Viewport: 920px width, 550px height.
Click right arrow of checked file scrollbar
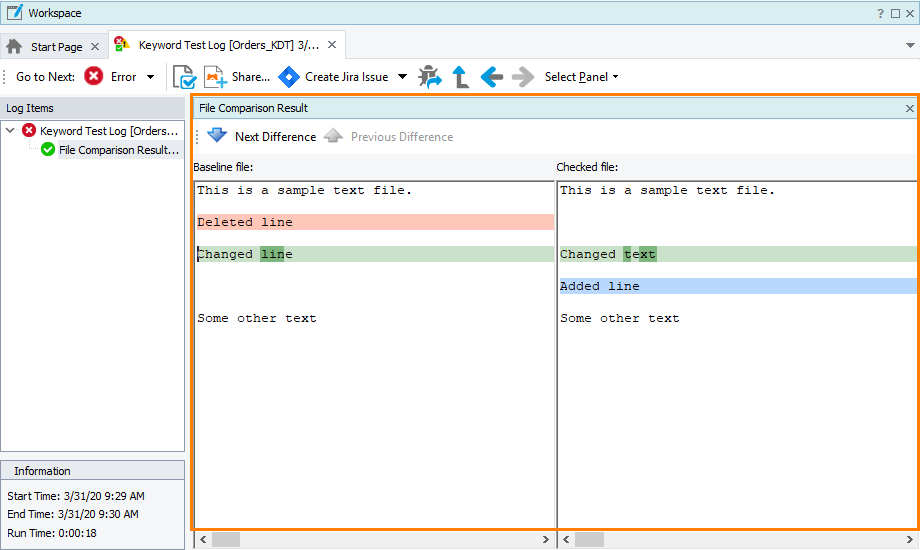[909, 539]
